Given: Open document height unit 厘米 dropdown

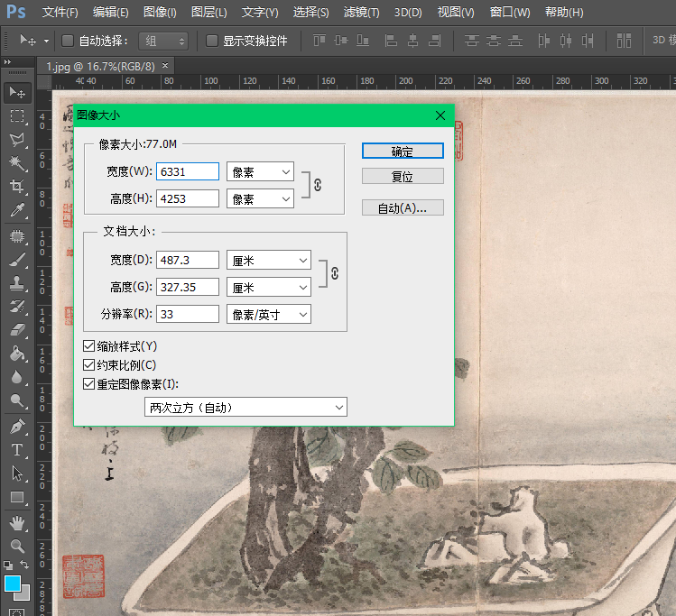Looking at the screenshot, I should (269, 287).
